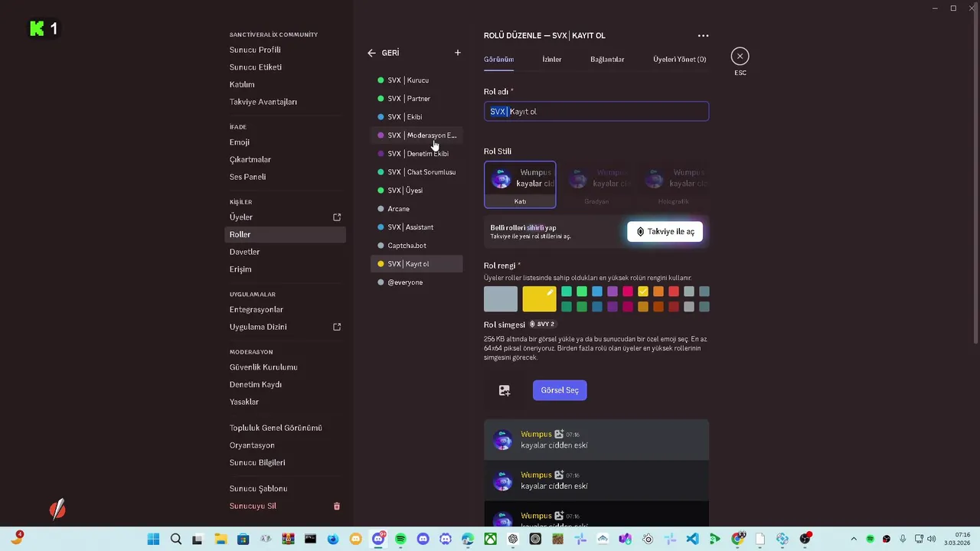Switch to the Görünüm tab
980x551 pixels.
pos(498,59)
